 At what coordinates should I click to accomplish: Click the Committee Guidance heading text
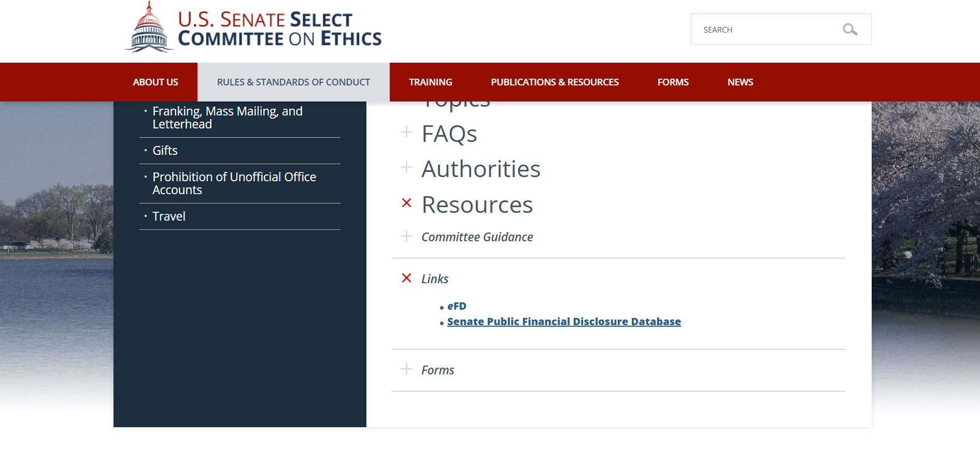(x=477, y=237)
